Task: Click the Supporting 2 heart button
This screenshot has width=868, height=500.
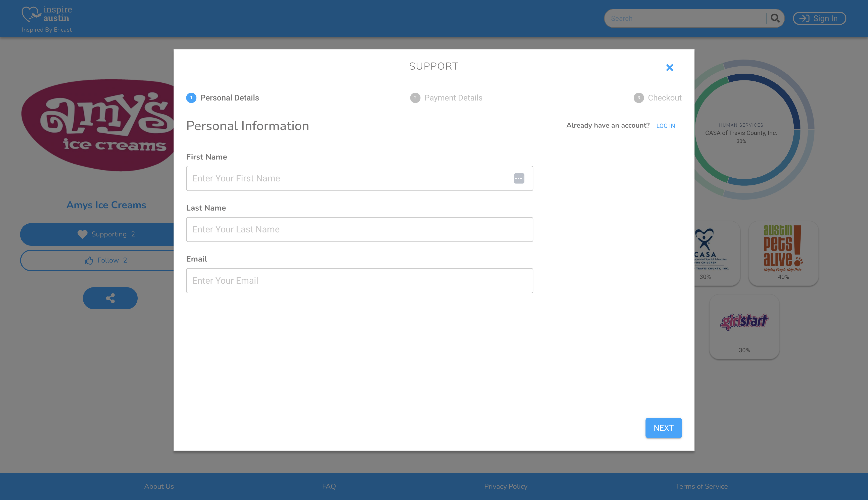Action: pyautogui.click(x=97, y=234)
